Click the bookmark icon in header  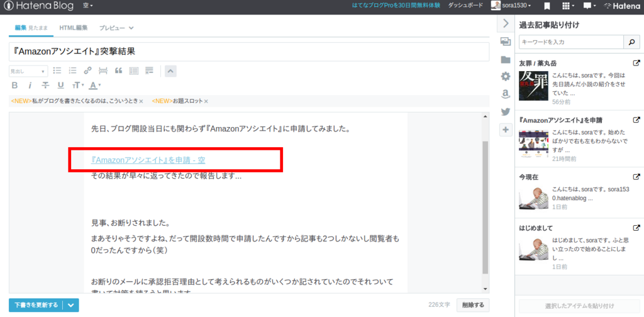tap(547, 6)
